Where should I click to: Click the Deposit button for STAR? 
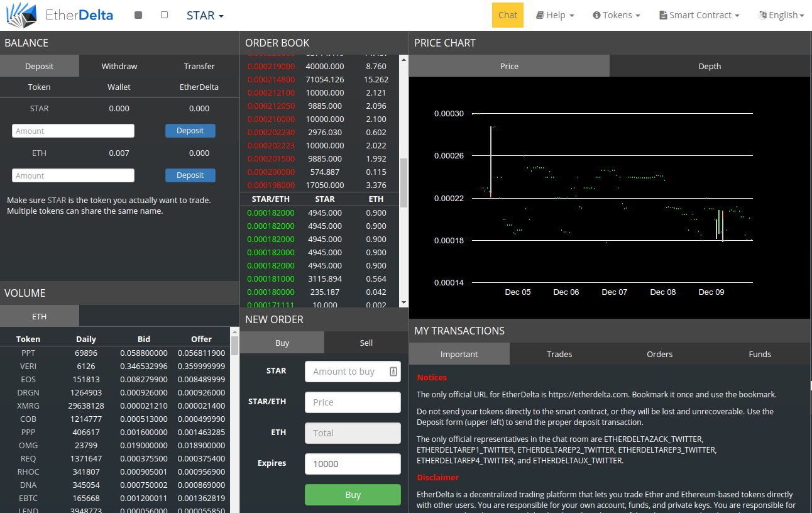[x=190, y=131]
